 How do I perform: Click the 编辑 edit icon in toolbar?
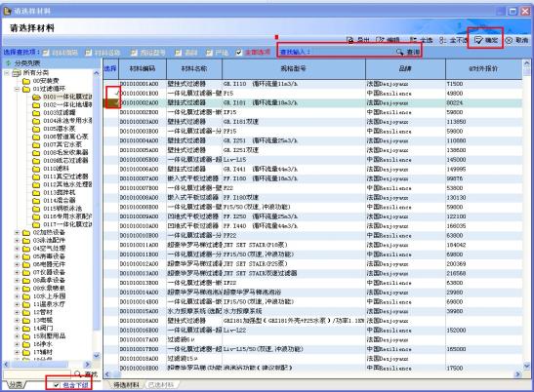(380, 40)
